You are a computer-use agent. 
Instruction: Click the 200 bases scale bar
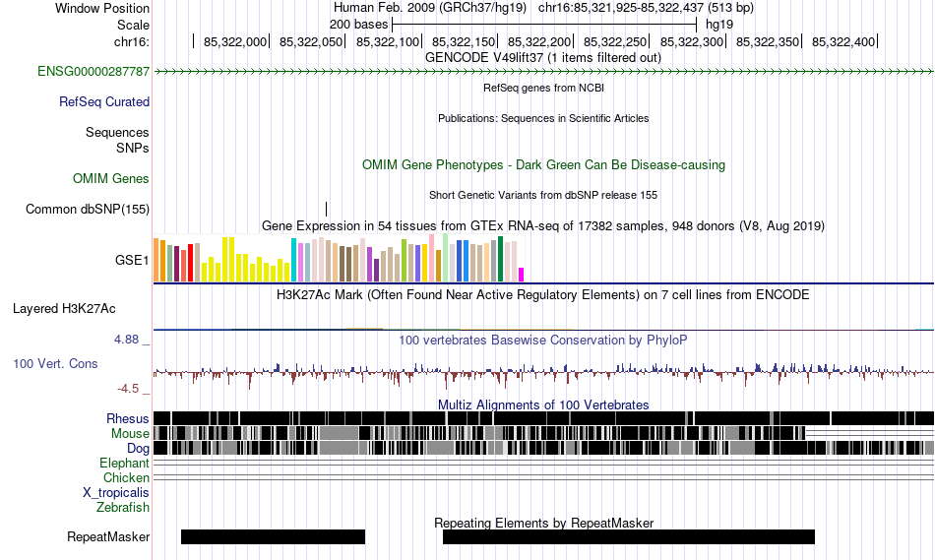tap(544, 25)
